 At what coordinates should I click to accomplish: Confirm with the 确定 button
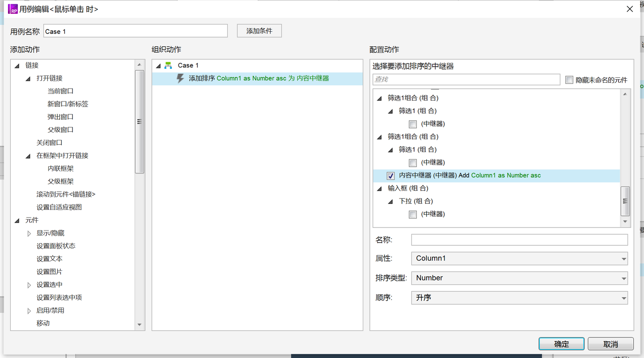[x=562, y=344]
